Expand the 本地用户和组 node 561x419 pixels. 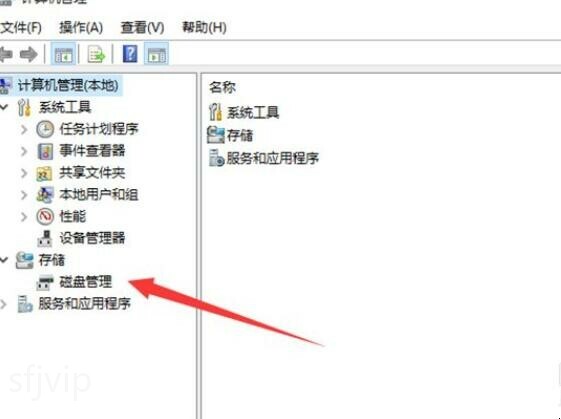click(x=24, y=195)
